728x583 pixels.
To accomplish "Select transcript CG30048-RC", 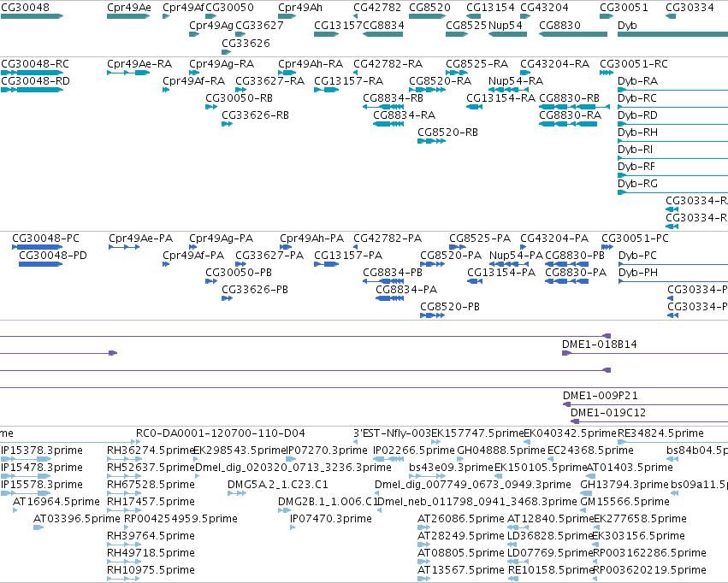I will [35, 64].
